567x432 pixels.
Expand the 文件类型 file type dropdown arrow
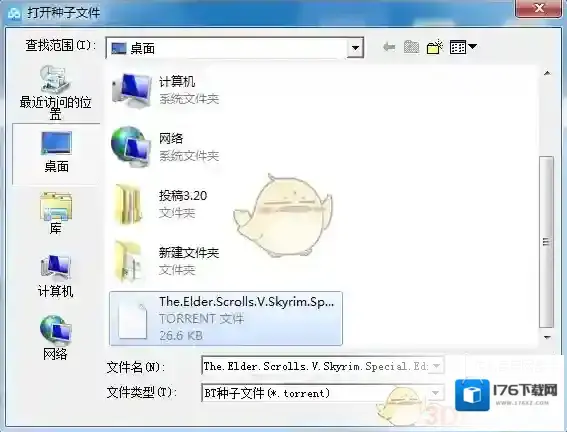tap(435, 393)
